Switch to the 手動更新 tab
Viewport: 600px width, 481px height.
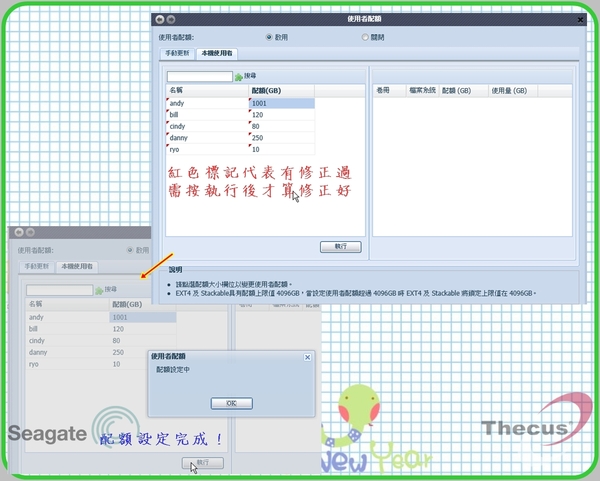pos(178,52)
